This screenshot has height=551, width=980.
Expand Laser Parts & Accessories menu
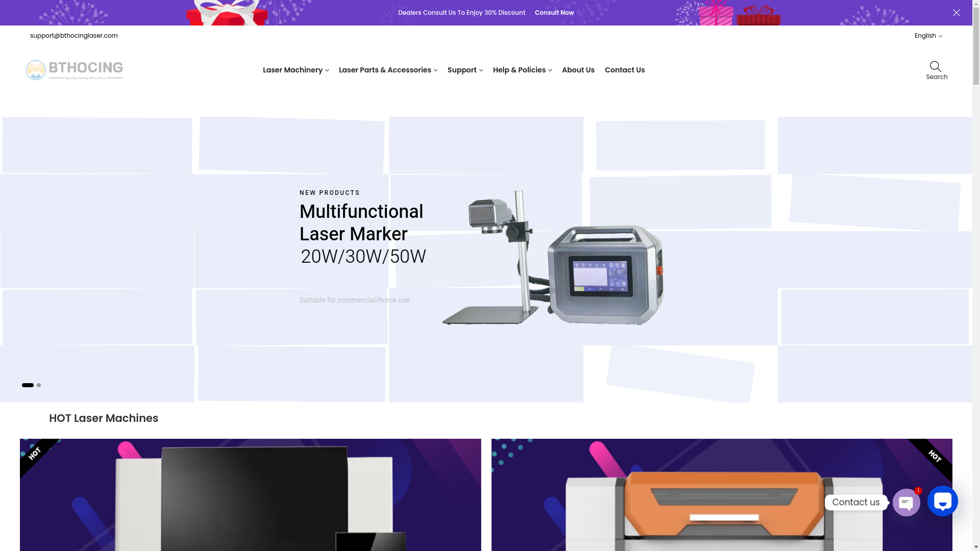[388, 70]
